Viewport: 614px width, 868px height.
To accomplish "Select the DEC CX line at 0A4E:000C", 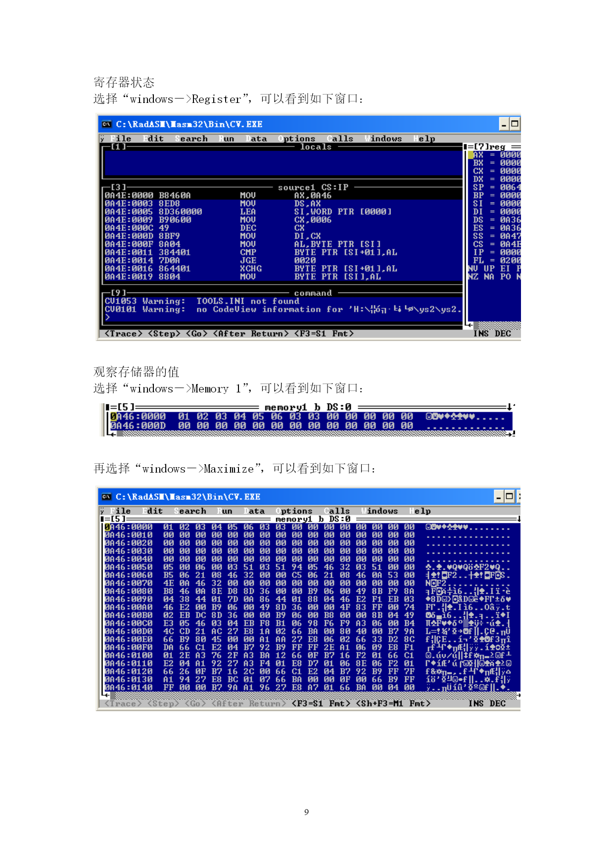I will [283, 228].
